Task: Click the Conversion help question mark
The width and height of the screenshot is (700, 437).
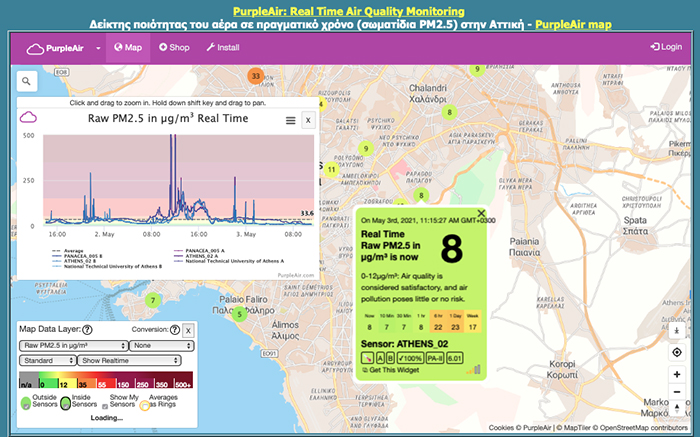Action: click(174, 329)
